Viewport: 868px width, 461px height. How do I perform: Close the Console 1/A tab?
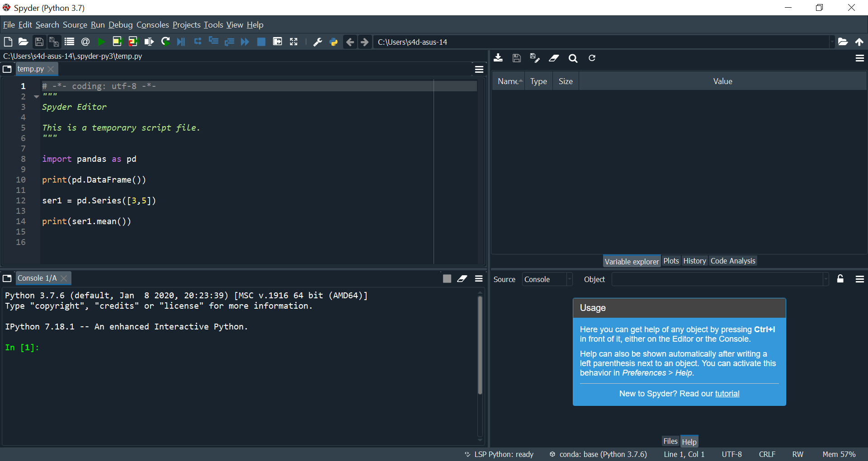click(x=64, y=278)
